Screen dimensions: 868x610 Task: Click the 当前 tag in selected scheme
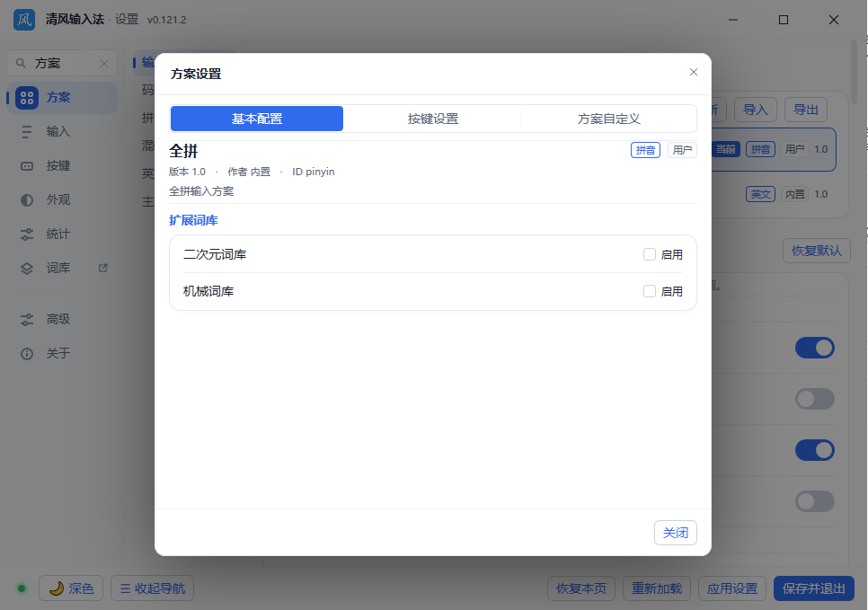[726, 149]
